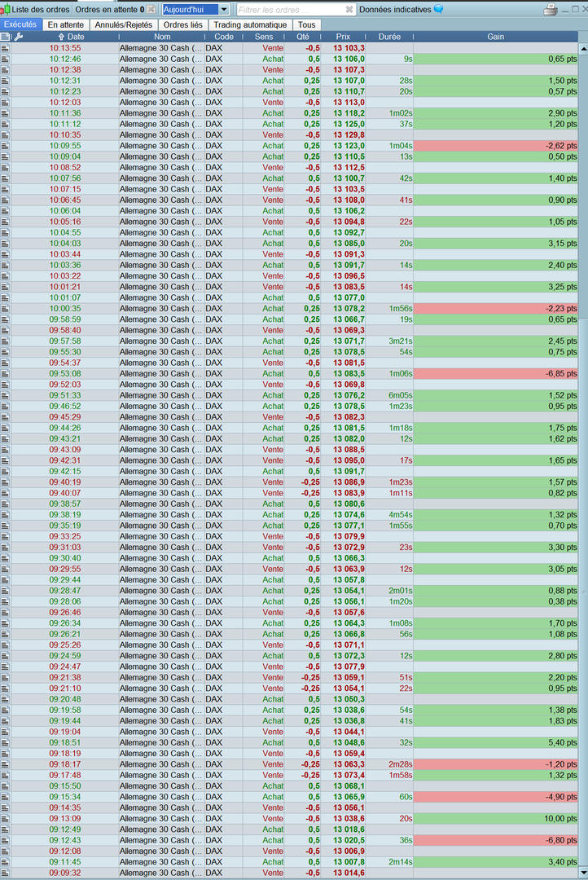Show the Tous tab
Image resolution: width=588 pixels, height=880 pixels.
pos(306,24)
